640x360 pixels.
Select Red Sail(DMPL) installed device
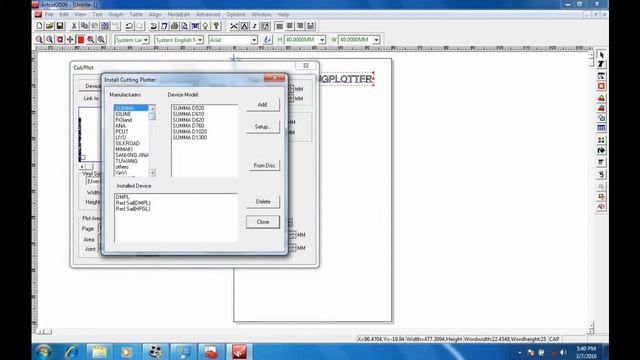[133, 203]
